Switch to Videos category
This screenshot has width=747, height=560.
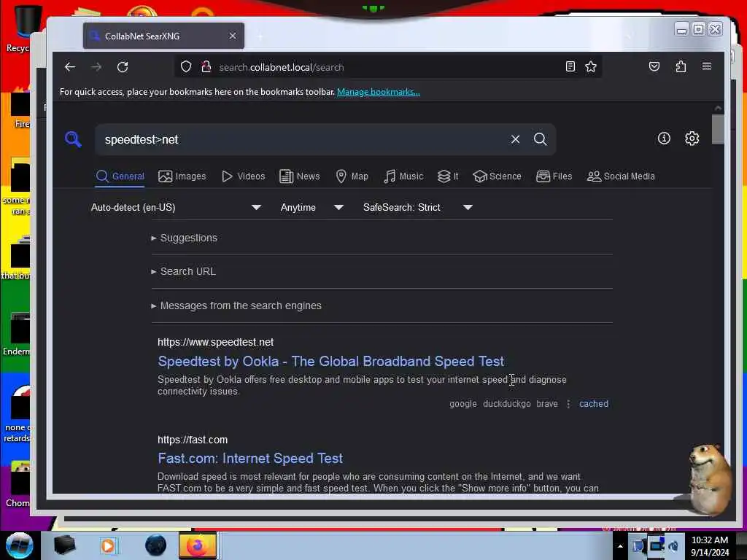point(243,176)
